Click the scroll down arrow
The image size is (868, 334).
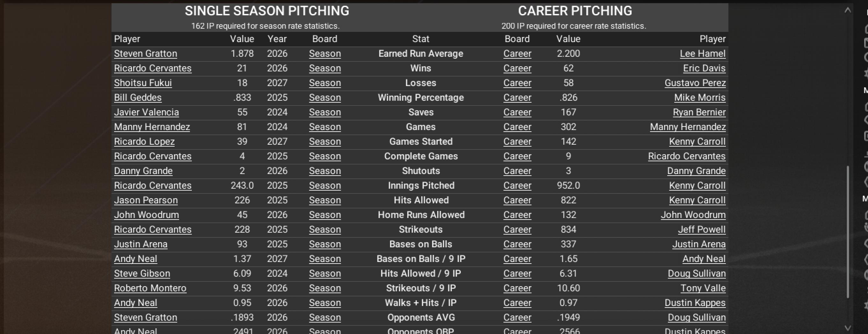(848, 328)
